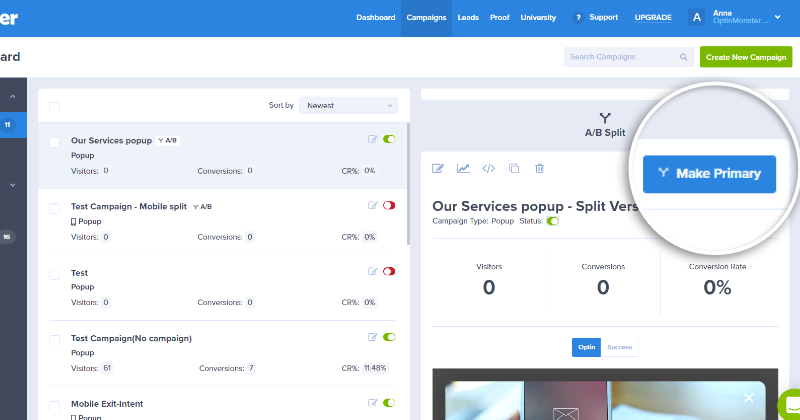The image size is (800, 420).
Task: Click the sidebar badge showing 16
Action: tap(7, 237)
